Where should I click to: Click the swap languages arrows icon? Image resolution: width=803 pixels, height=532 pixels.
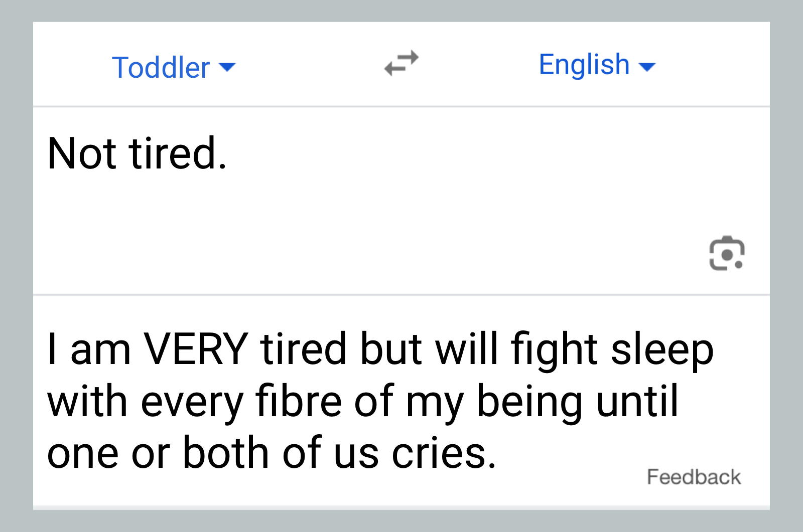(401, 63)
